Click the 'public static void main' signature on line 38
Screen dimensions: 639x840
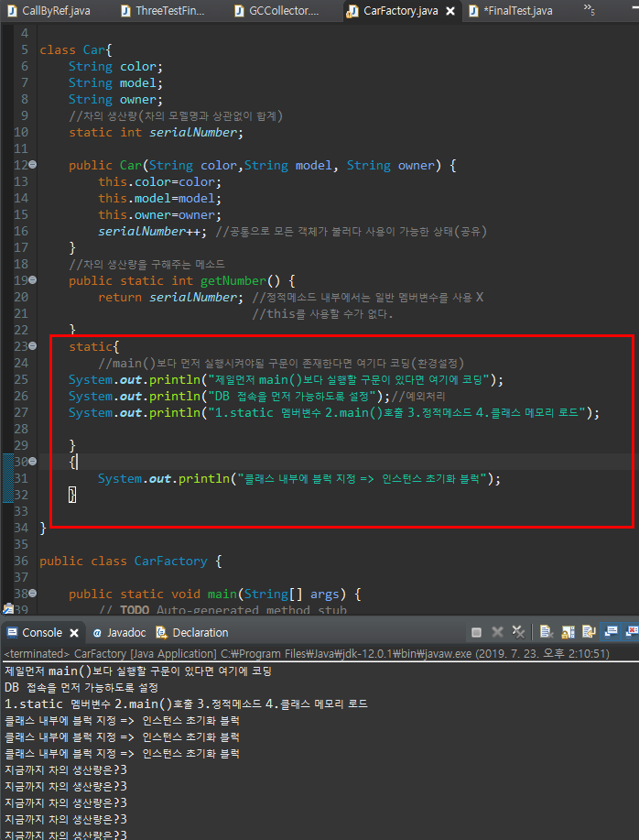(x=214, y=595)
